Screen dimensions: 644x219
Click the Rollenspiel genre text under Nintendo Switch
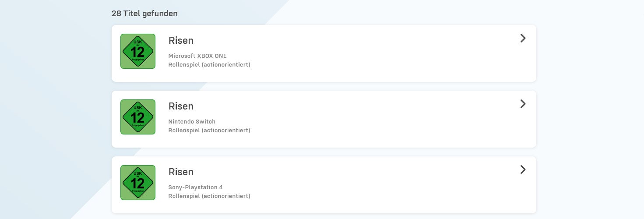209,130
